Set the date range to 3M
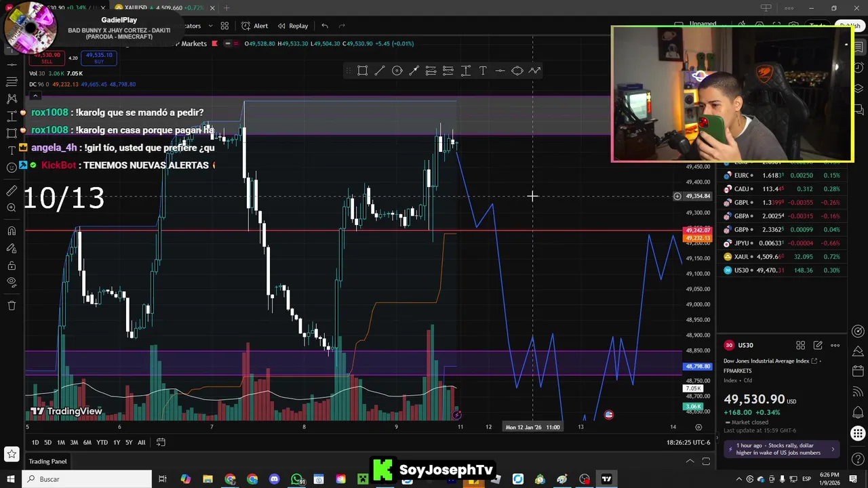This screenshot has width=868, height=488. 74,443
